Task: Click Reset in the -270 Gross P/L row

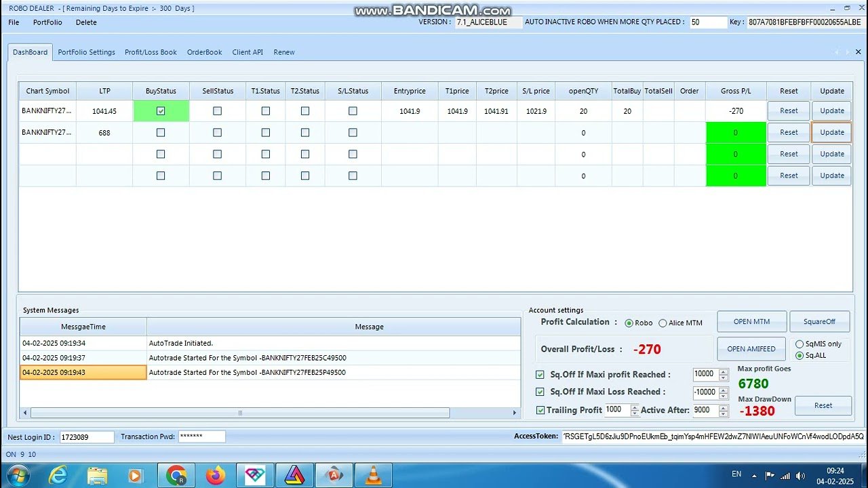Action: point(789,111)
